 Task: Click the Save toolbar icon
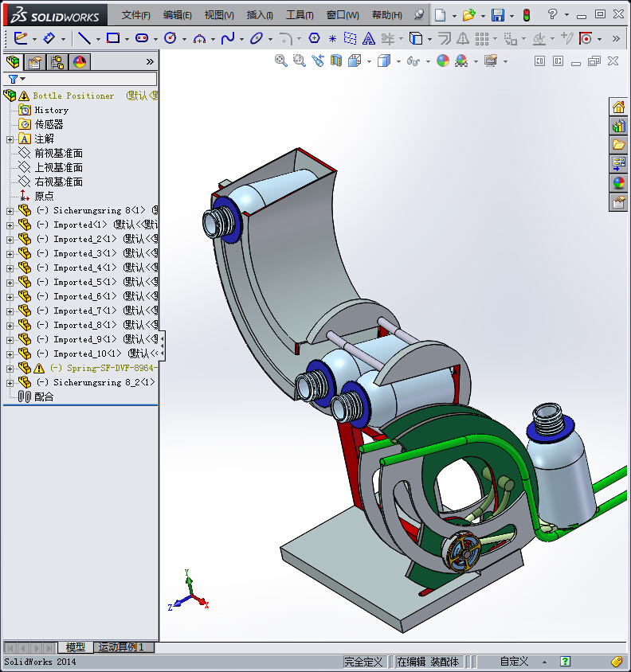coord(498,15)
